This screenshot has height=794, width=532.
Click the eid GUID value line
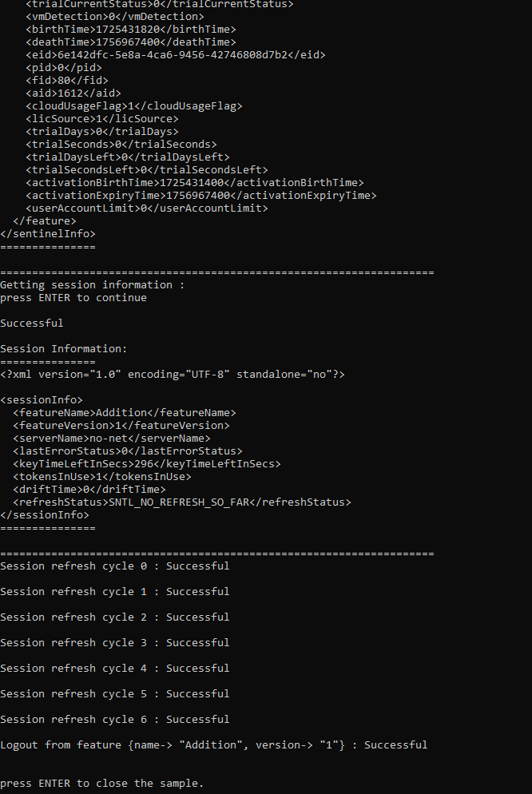pyautogui.click(x=176, y=54)
